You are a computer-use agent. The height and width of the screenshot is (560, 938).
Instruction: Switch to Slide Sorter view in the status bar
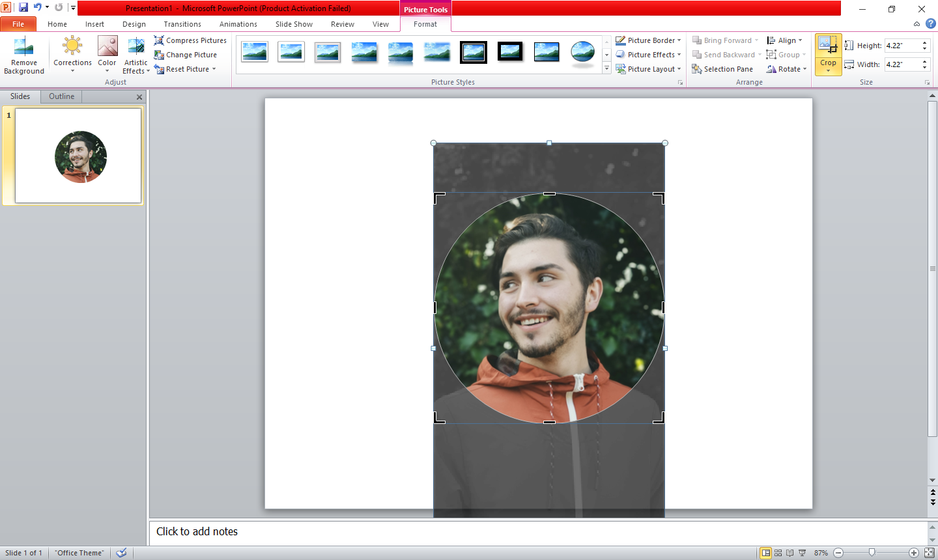(778, 553)
